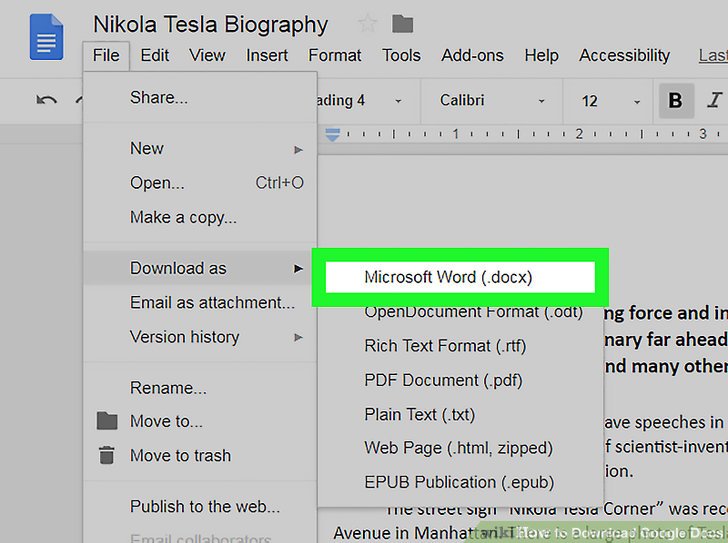Click the Google Docs home icon
This screenshot has height=543, width=728.
point(46,37)
